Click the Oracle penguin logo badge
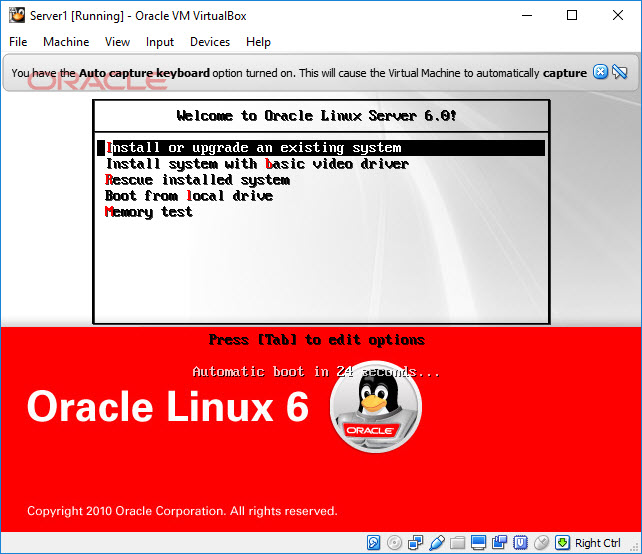The width and height of the screenshot is (642, 554). [x=375, y=406]
